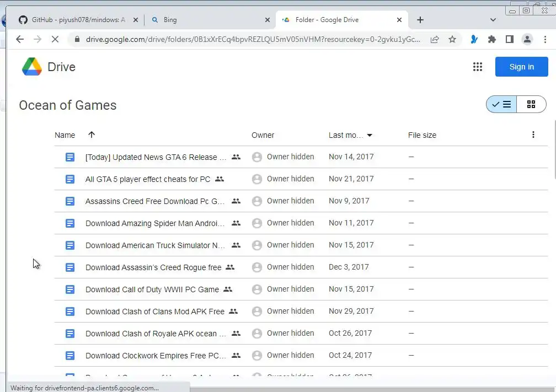Open 'Download Assassin's Creed Rogue free' document

(x=153, y=267)
